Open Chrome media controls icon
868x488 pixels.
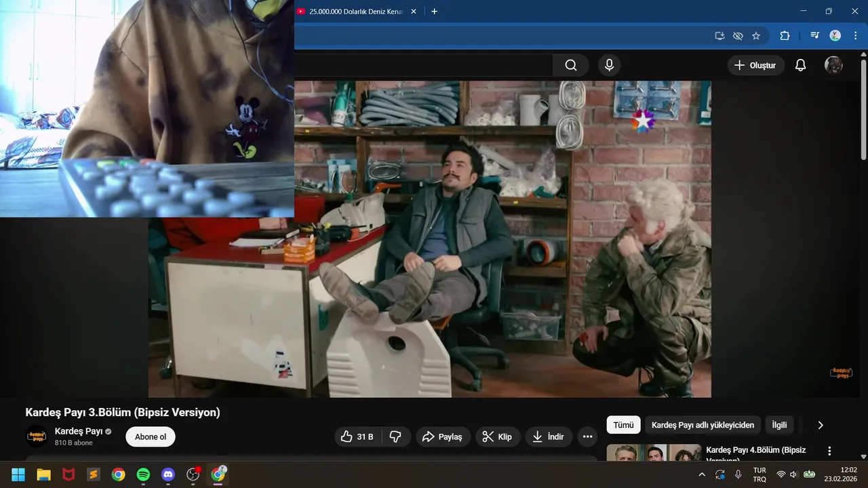point(814,36)
